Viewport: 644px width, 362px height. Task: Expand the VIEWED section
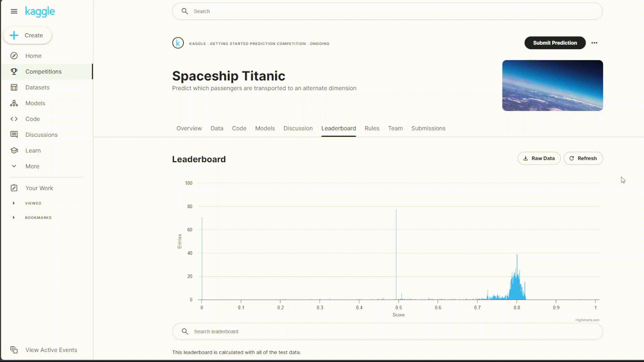click(x=14, y=203)
